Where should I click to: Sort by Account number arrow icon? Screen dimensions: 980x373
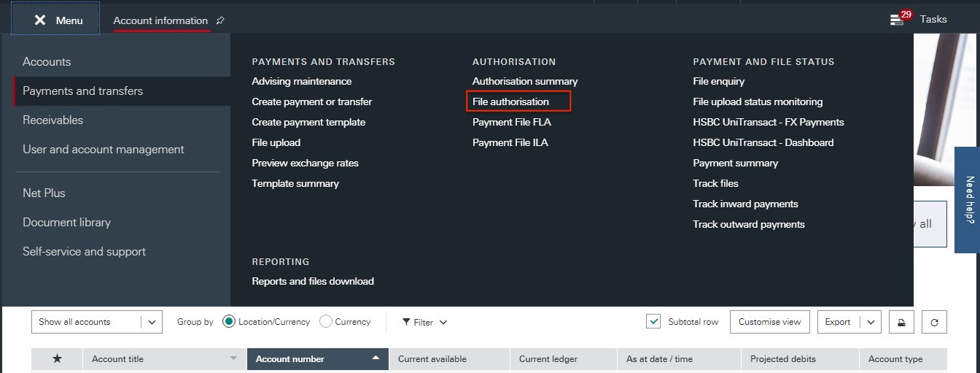[376, 358]
